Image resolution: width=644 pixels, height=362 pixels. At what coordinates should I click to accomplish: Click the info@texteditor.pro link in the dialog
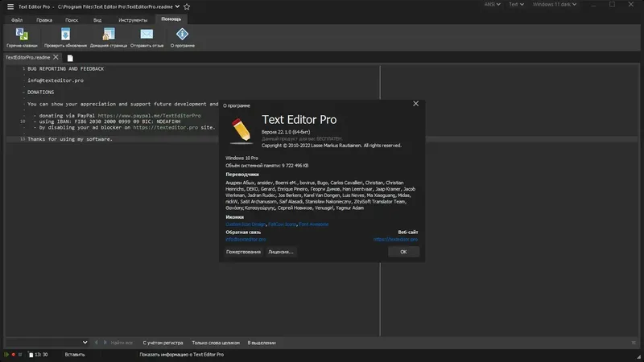coord(246,239)
